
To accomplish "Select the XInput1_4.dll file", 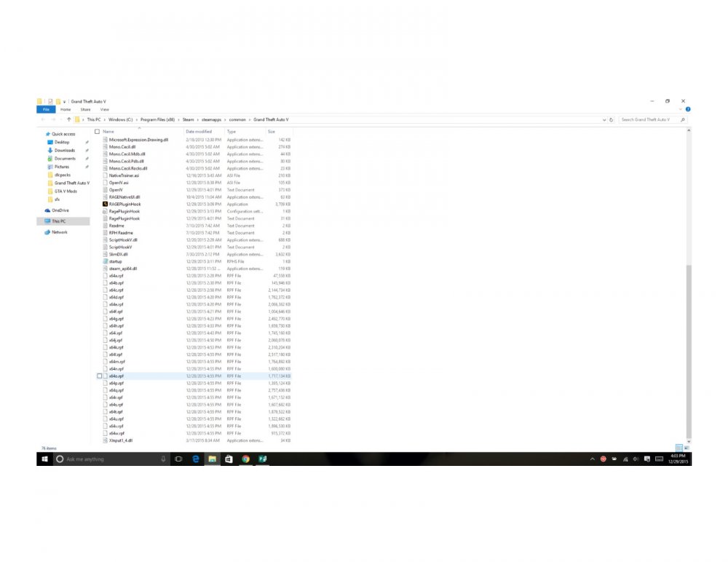I will click(120, 440).
